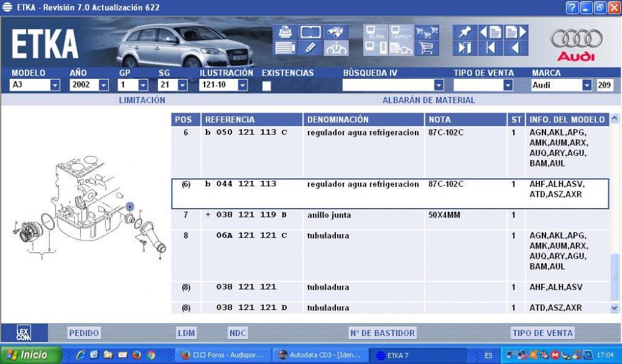The image size is (622, 364).
Task: Expand the GP dropdown
Action: click(x=143, y=84)
